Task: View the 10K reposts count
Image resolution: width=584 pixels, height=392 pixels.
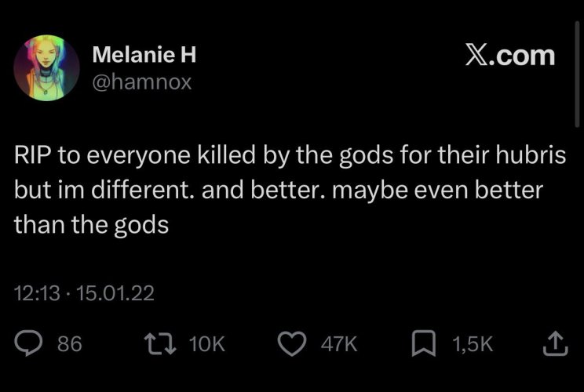Action: pyautogui.click(x=207, y=343)
